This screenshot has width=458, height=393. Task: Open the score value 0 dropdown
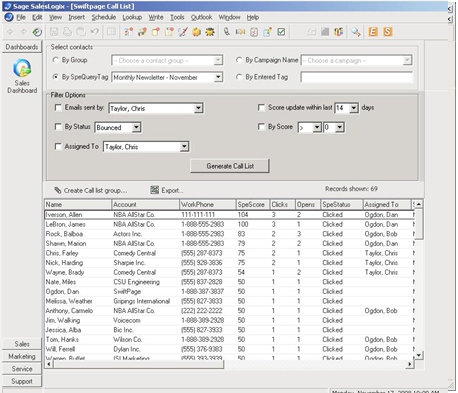coord(339,127)
